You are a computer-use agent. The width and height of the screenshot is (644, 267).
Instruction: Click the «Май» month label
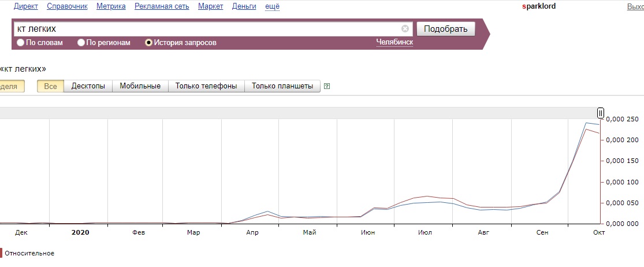[310, 232]
